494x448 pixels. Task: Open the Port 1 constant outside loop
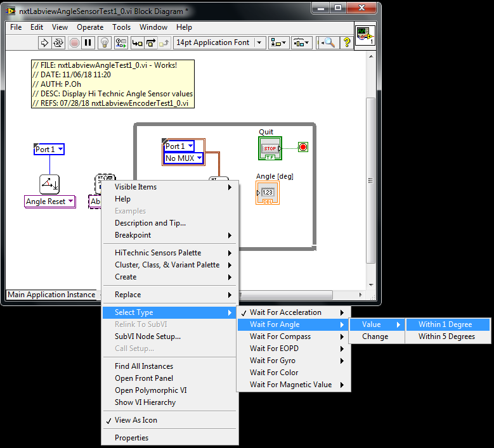pyautogui.click(x=49, y=150)
